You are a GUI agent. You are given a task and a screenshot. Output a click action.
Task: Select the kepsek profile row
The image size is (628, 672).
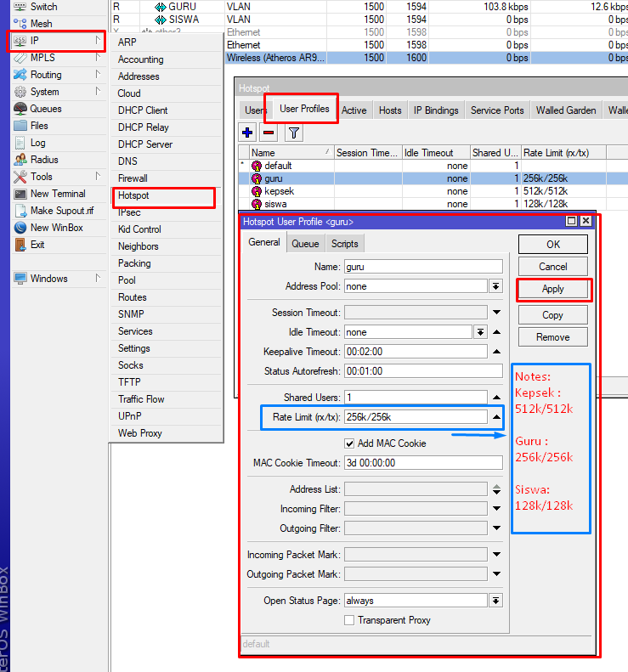tap(279, 191)
